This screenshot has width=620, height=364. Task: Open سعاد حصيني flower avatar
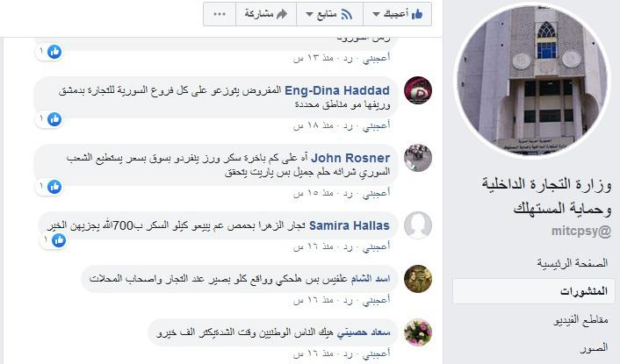pyautogui.click(x=417, y=332)
